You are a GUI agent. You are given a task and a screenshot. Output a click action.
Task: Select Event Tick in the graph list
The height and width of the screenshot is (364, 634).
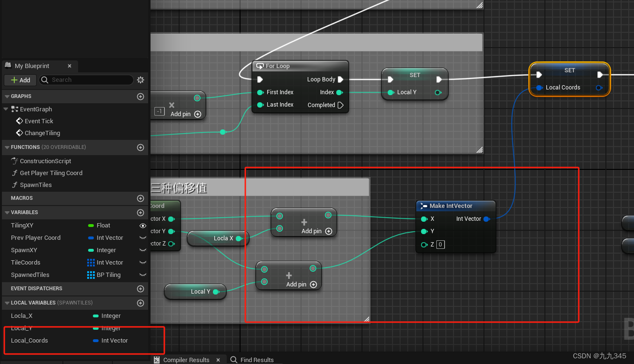pos(39,121)
